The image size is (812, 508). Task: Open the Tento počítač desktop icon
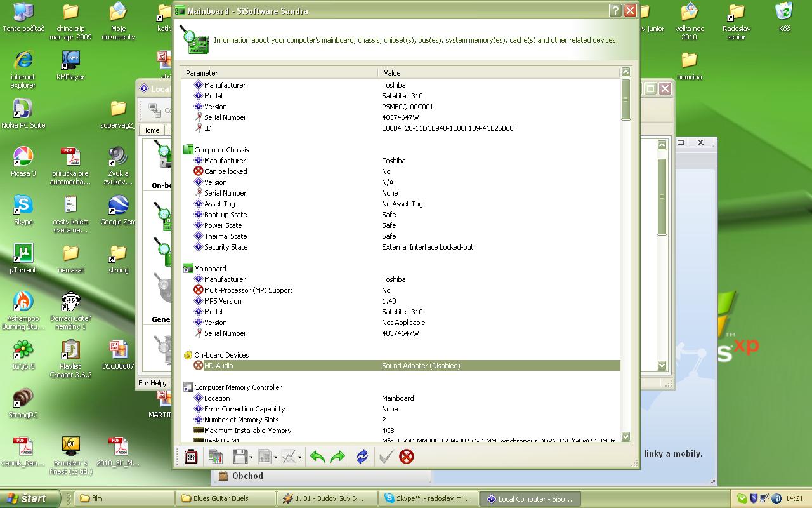click(23, 18)
